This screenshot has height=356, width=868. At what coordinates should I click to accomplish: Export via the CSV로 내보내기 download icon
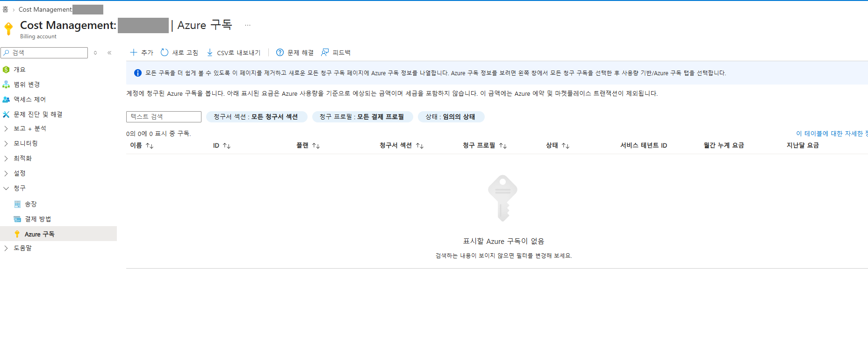[210, 52]
